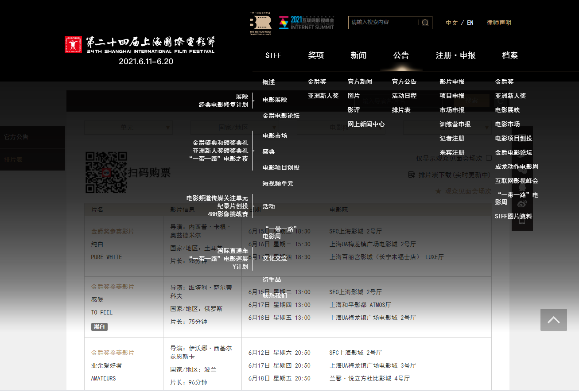Select 概述 under the SIFF menu
The height and width of the screenshot is (392, 579).
click(268, 82)
